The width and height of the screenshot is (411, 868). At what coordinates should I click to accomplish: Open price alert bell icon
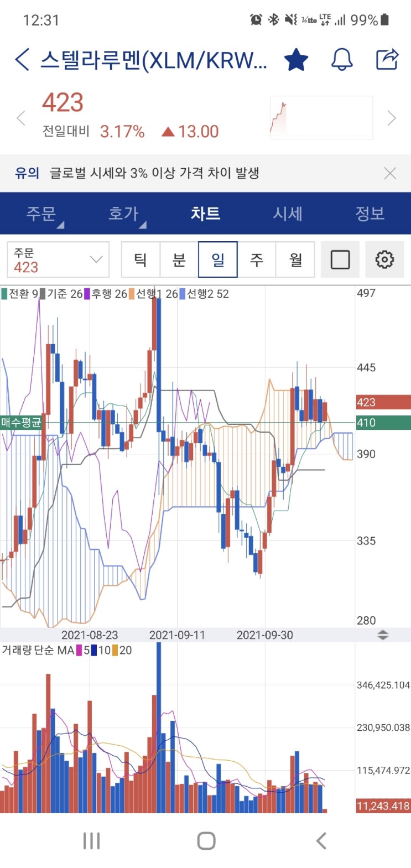[342, 59]
